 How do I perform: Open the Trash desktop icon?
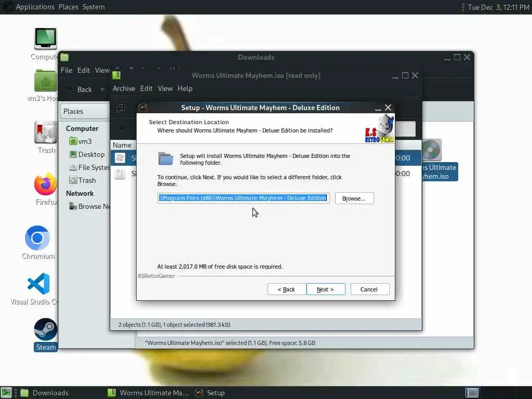[x=45, y=132]
